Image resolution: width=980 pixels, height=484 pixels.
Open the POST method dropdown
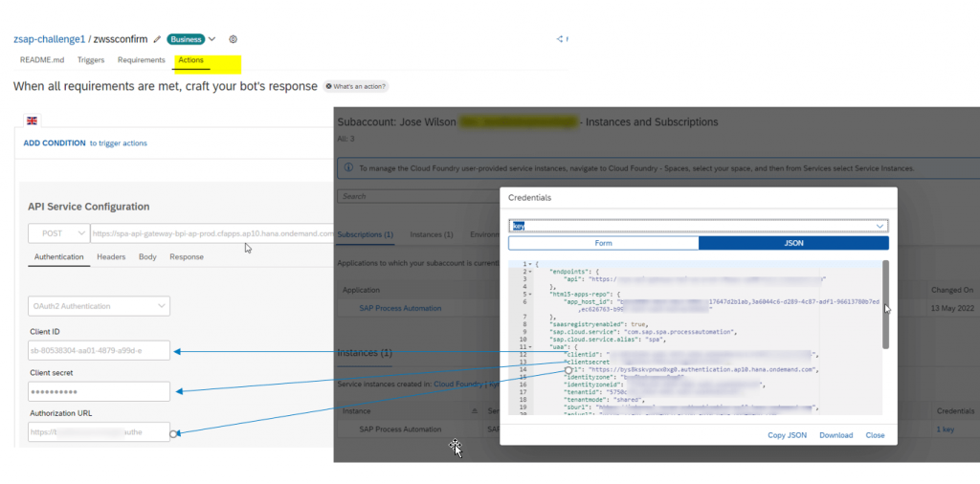(x=58, y=233)
